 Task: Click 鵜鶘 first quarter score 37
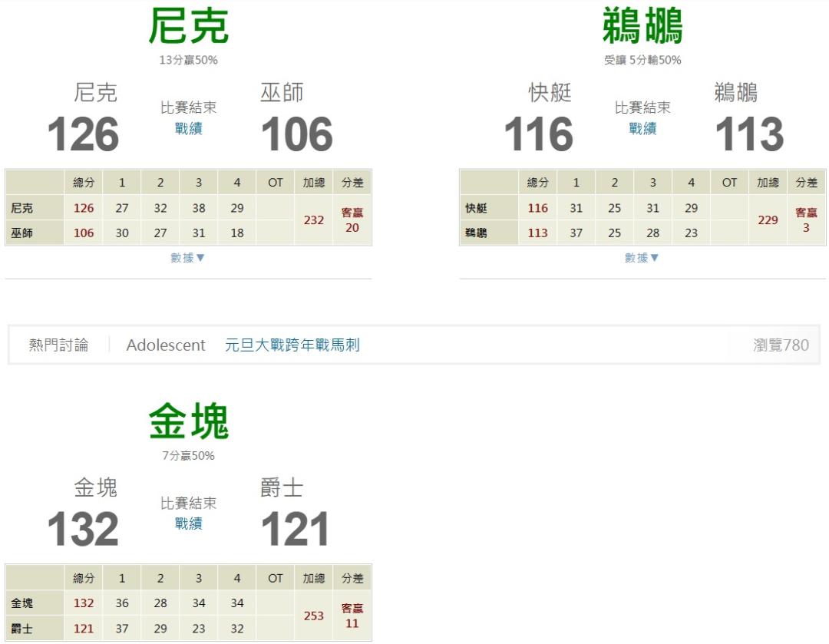pyautogui.click(x=576, y=233)
